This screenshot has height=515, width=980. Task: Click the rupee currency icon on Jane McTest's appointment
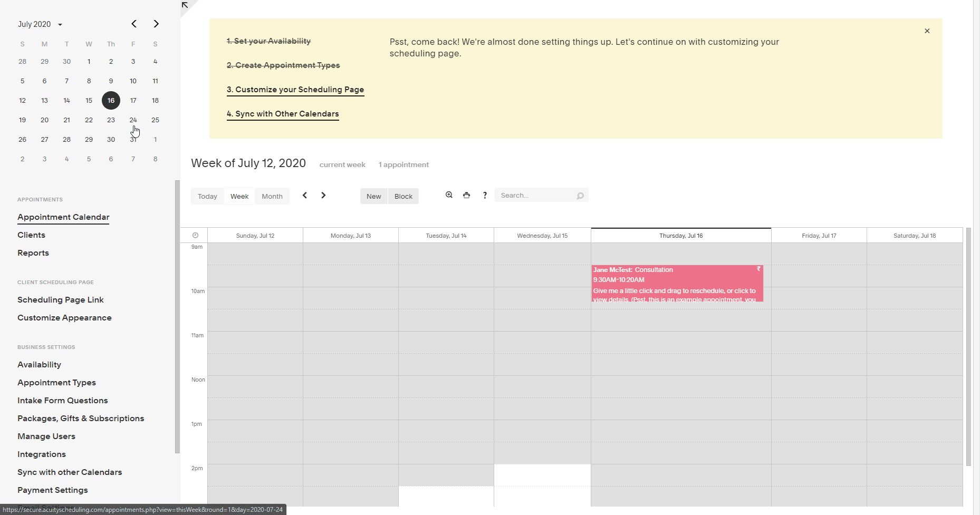coord(758,269)
